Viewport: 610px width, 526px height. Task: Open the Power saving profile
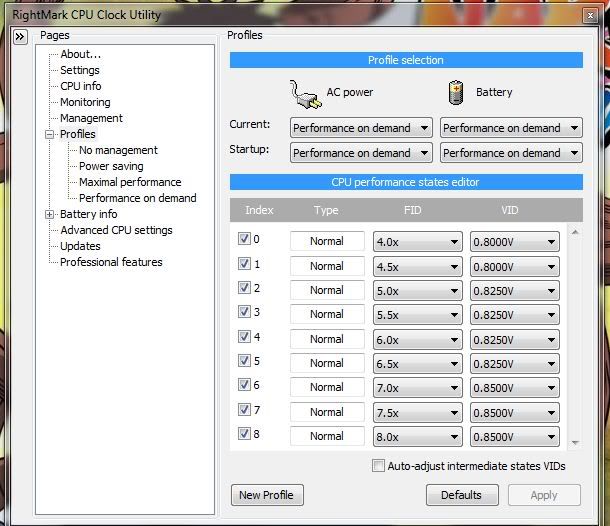click(x=111, y=166)
